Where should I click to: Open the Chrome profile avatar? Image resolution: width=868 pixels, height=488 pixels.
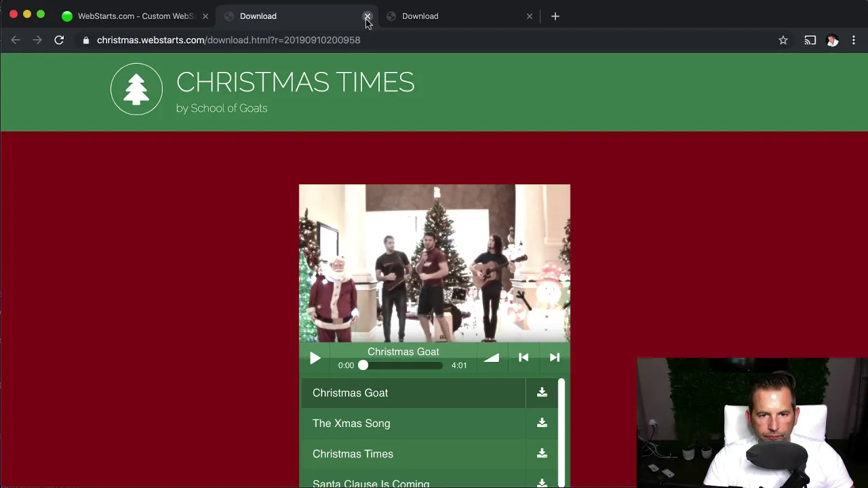coord(833,40)
